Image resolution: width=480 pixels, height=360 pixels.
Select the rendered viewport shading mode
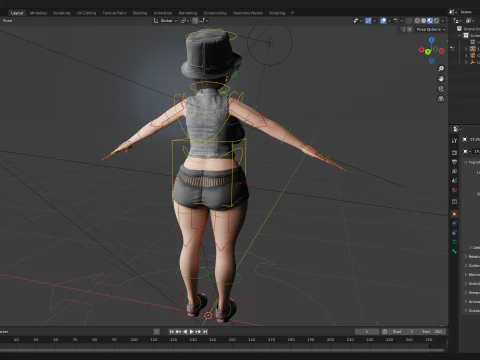[436, 21]
